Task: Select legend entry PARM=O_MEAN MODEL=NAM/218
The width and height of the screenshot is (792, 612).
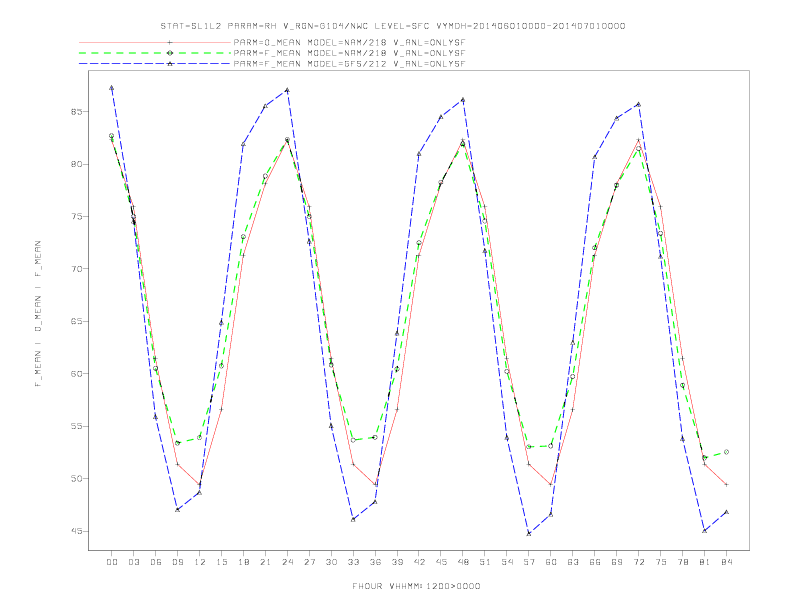Action: [349, 42]
